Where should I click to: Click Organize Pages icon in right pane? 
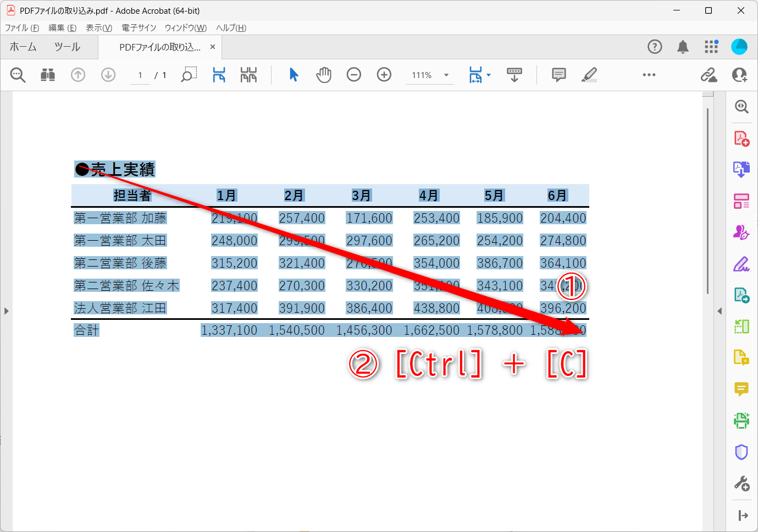742,201
